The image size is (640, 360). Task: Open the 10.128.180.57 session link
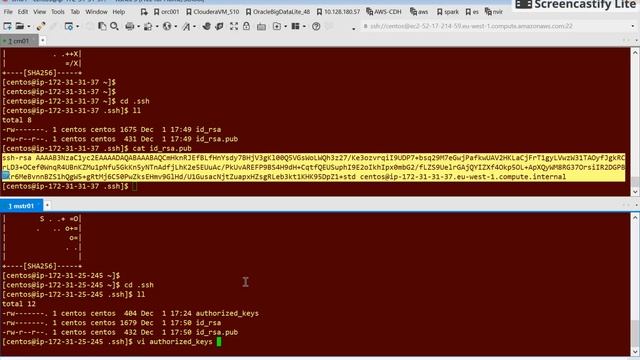[338, 12]
